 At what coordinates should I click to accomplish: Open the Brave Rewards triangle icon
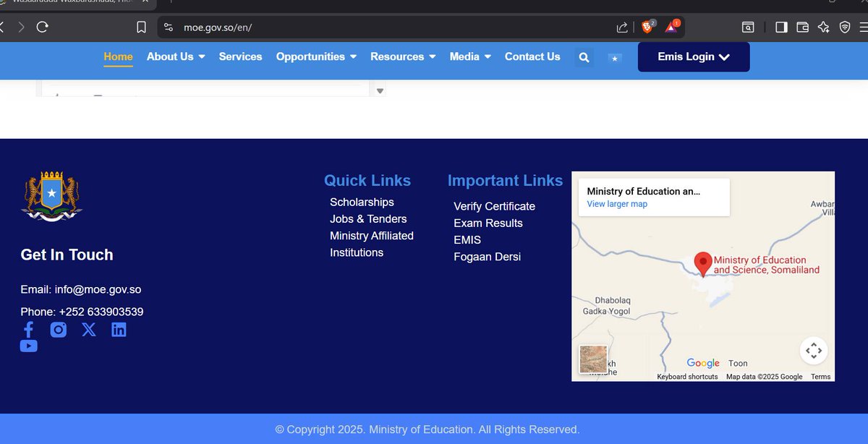[673, 27]
